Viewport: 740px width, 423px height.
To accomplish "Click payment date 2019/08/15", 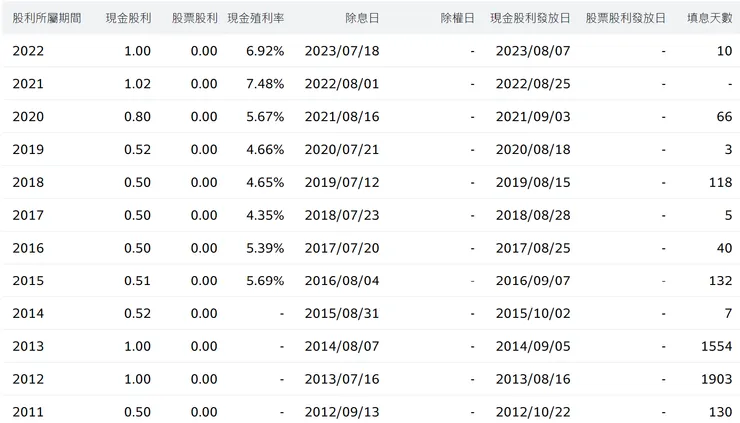I will [533, 182].
